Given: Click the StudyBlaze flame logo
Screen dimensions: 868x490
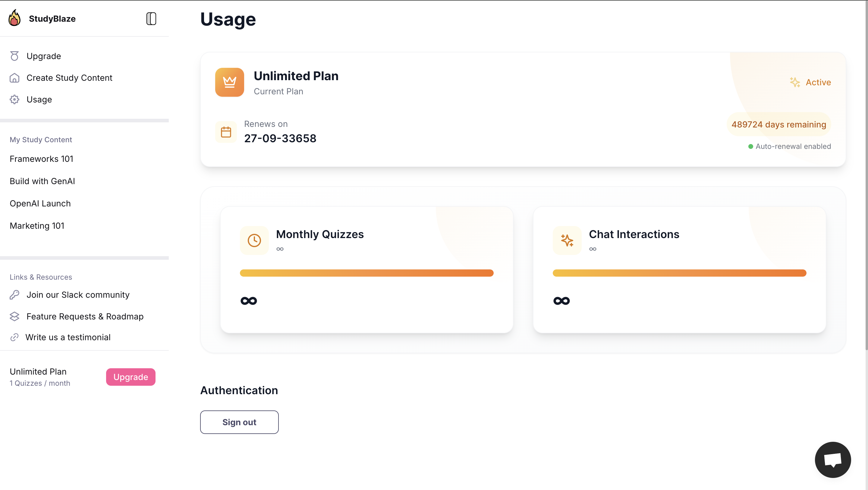Looking at the screenshot, I should (x=14, y=18).
